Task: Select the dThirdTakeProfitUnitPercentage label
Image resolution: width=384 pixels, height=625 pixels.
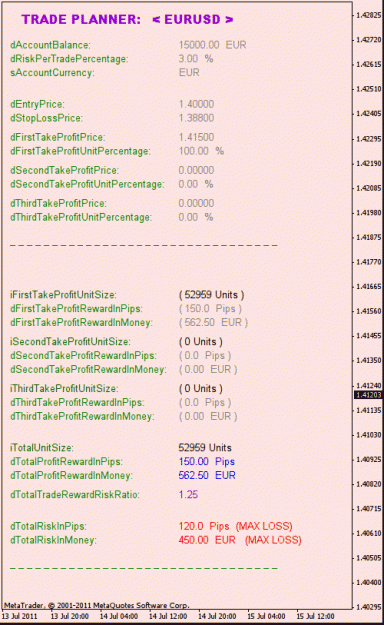Action: pyautogui.click(x=81, y=218)
